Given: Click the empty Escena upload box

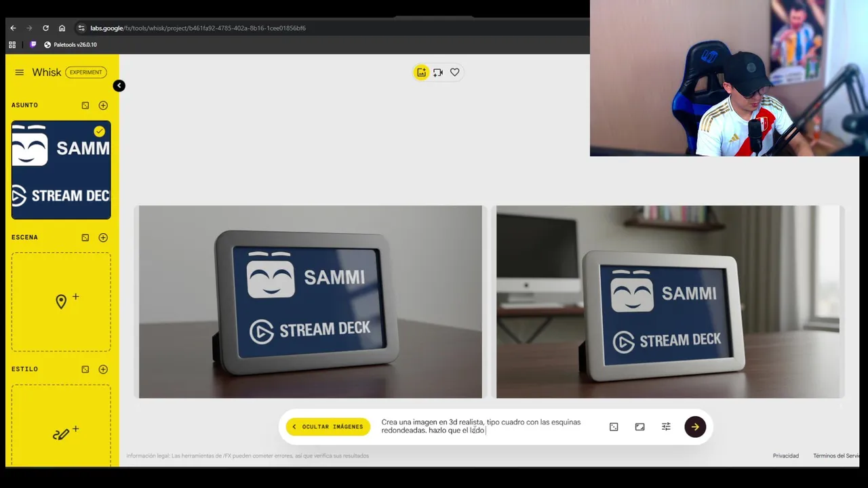Looking at the screenshot, I should [x=61, y=302].
